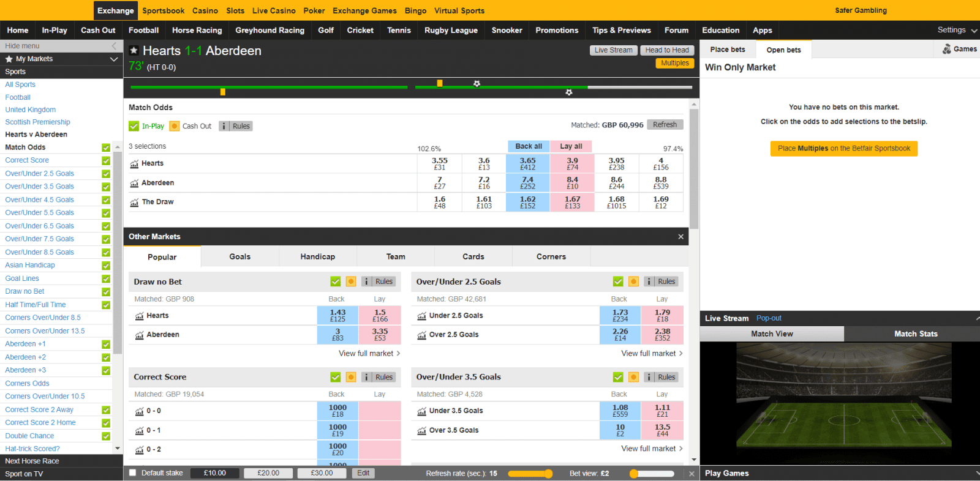This screenshot has height=481, width=980.
Task: Close the bottom stake settings bar
Action: click(692, 474)
